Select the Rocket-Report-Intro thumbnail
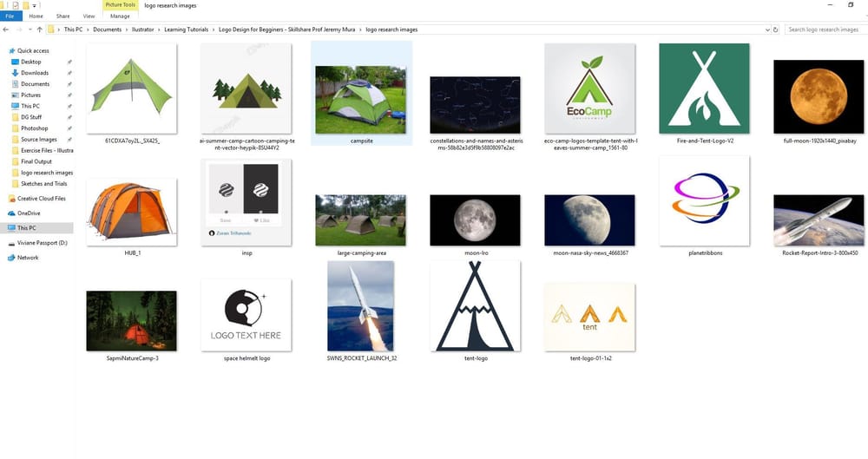 tap(819, 220)
